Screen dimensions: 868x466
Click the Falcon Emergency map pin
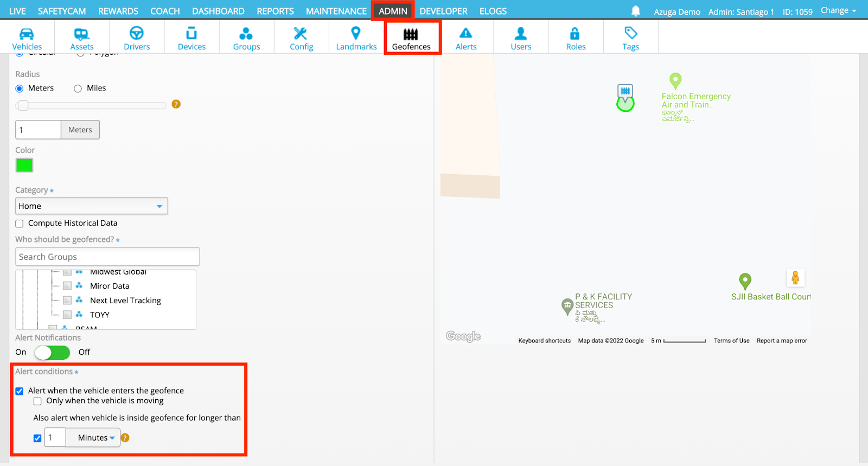point(675,81)
